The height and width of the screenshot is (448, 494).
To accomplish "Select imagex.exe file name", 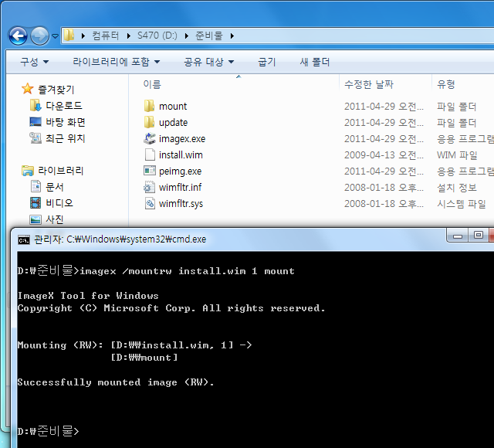I will 182,139.
